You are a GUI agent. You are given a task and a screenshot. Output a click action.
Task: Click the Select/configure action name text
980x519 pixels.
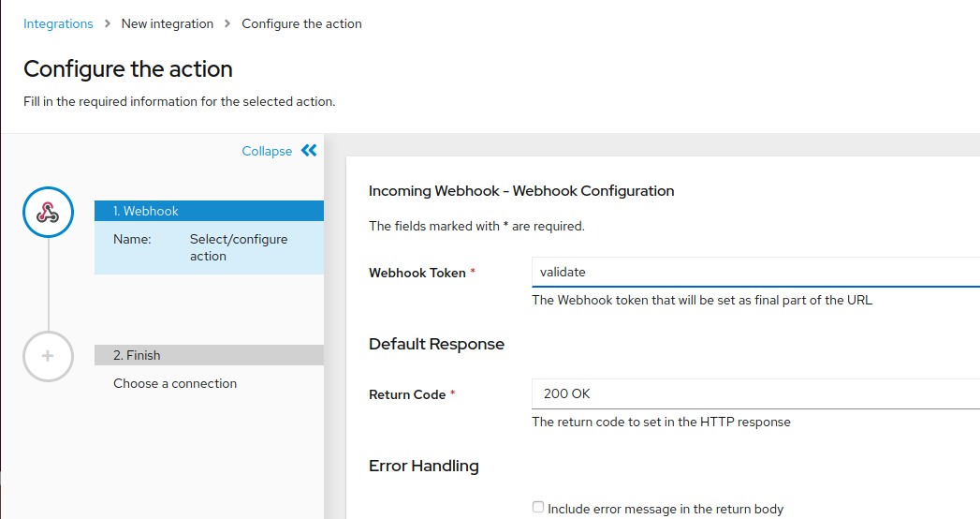point(239,247)
